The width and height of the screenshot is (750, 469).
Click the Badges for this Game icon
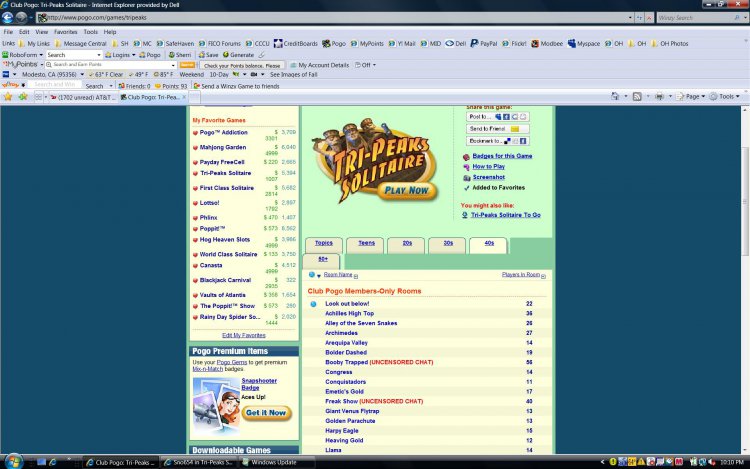(466, 157)
